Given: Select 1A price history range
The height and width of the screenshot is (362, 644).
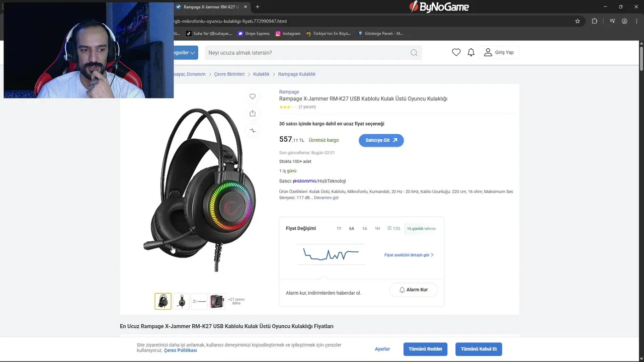Looking at the screenshot, I should [365, 229].
